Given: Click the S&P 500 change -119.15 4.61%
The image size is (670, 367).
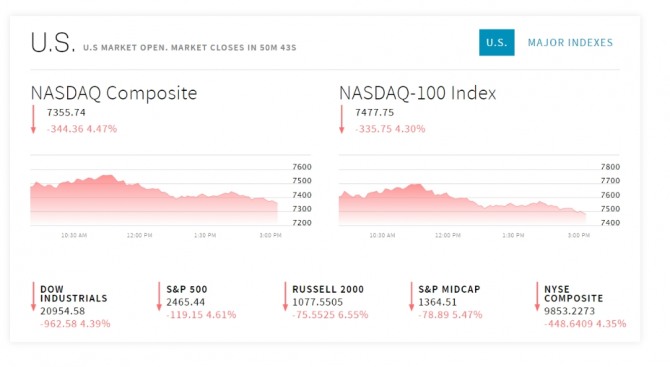Looking at the screenshot, I should pyautogui.click(x=201, y=315).
